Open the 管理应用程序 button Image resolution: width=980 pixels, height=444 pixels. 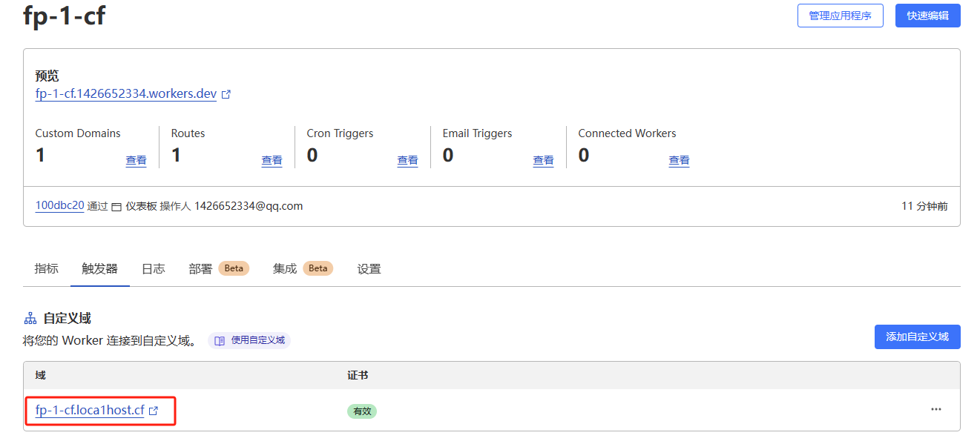pos(840,16)
